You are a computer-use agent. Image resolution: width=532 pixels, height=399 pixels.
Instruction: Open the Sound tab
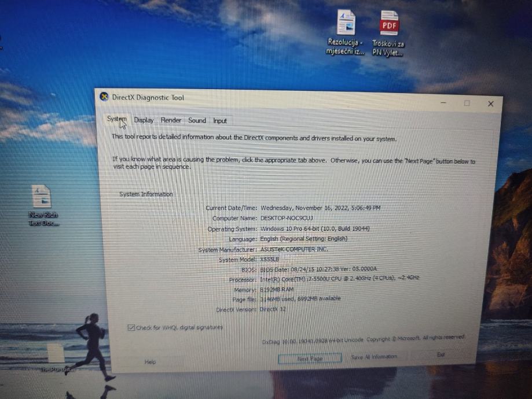click(x=197, y=120)
